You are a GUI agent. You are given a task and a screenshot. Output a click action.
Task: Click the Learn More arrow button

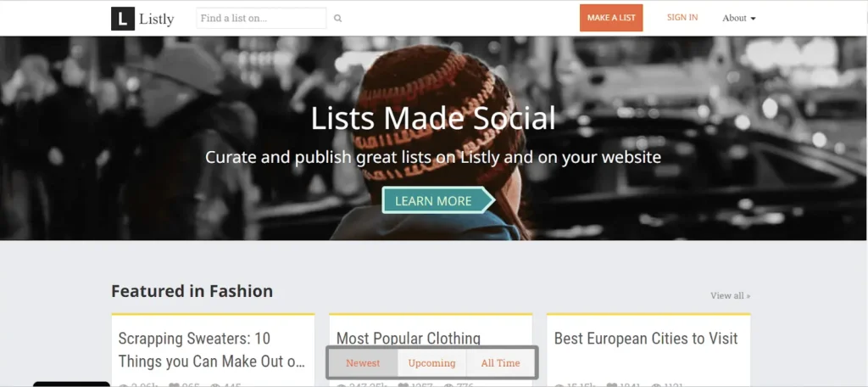437,201
